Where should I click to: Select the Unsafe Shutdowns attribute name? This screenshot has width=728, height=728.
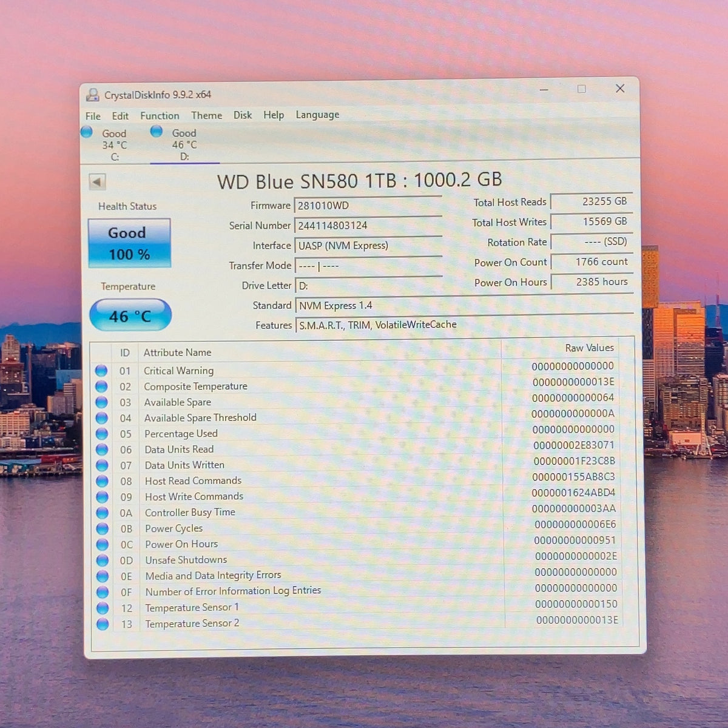[x=186, y=560]
